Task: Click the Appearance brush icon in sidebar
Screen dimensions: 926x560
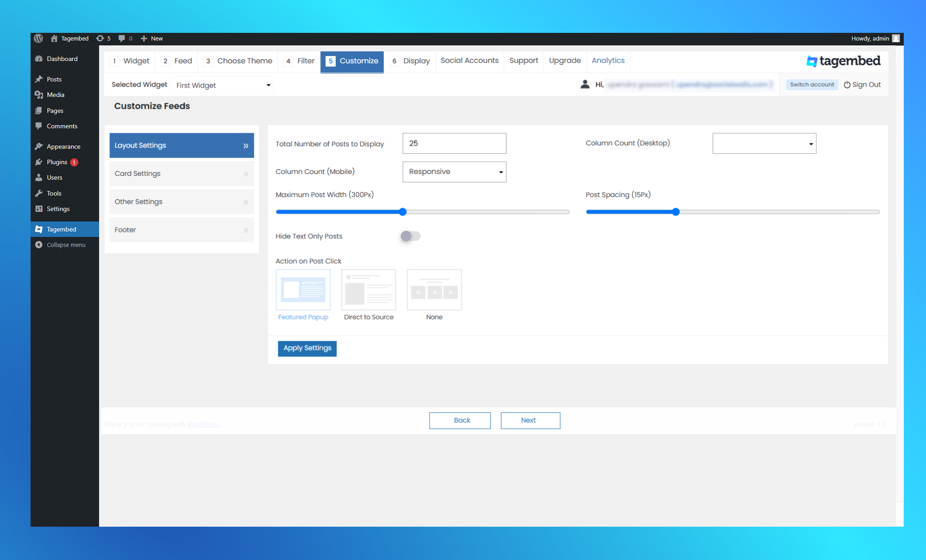Action: [x=39, y=146]
